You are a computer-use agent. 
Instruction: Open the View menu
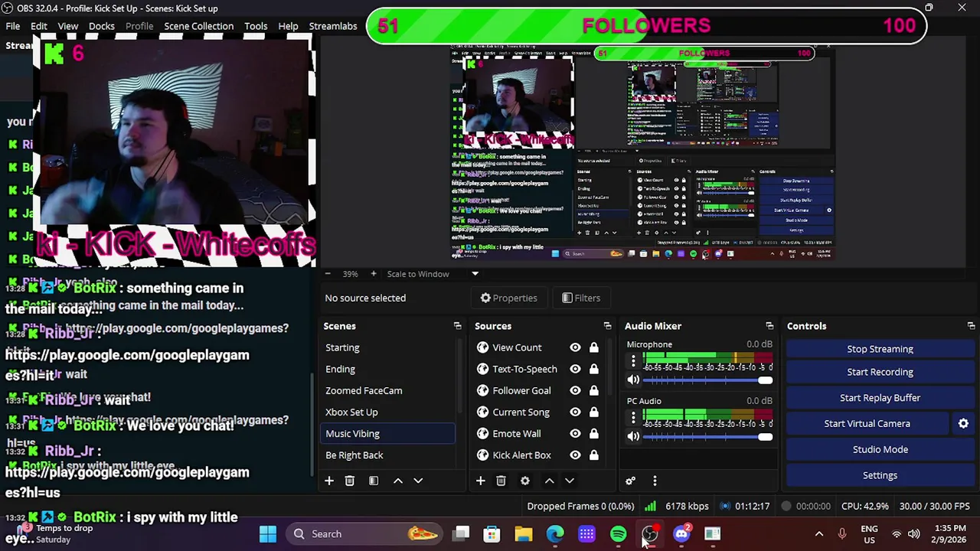pos(68,26)
